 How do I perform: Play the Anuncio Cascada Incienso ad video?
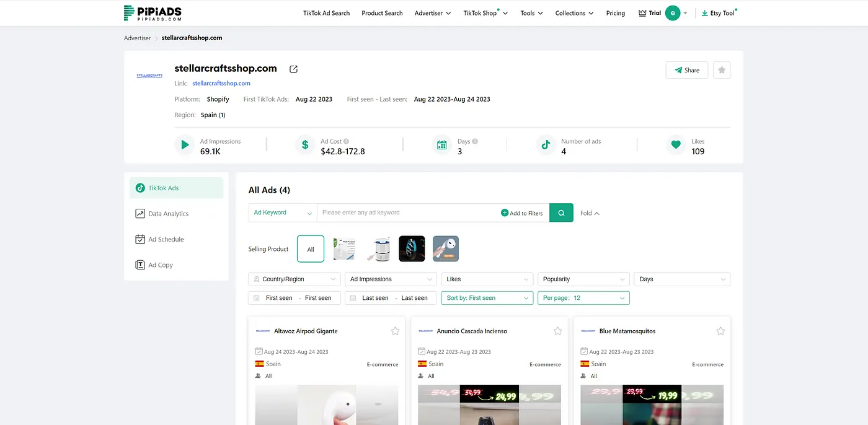pyautogui.click(x=489, y=405)
